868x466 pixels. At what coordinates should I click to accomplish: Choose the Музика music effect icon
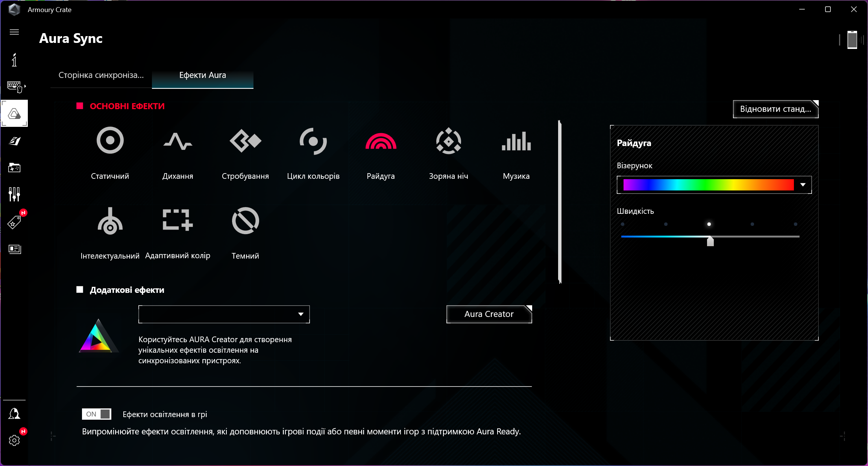point(516,141)
